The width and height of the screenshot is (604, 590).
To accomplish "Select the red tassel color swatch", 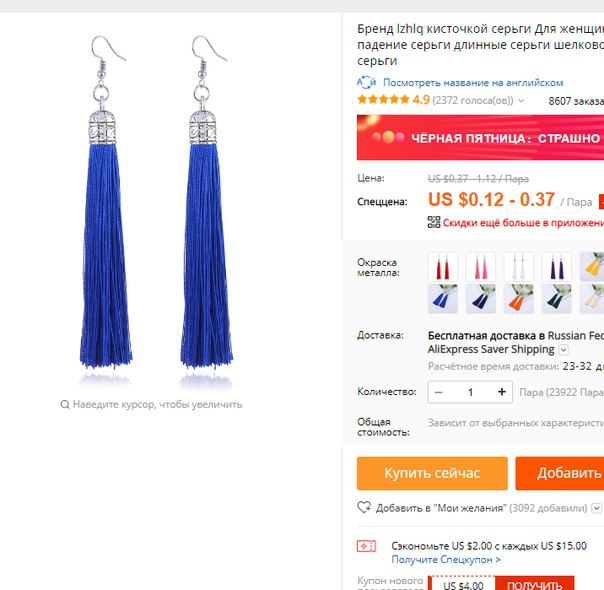I will (443, 267).
